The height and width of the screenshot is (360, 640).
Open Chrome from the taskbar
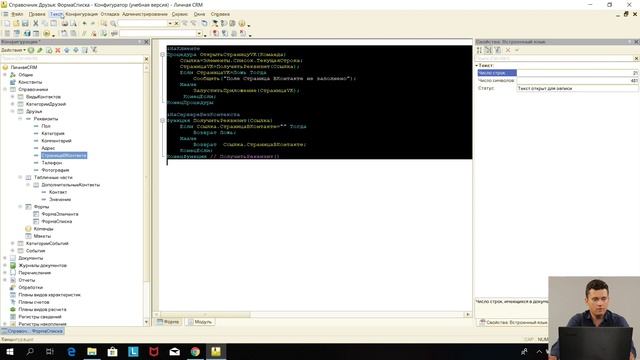[195, 351]
